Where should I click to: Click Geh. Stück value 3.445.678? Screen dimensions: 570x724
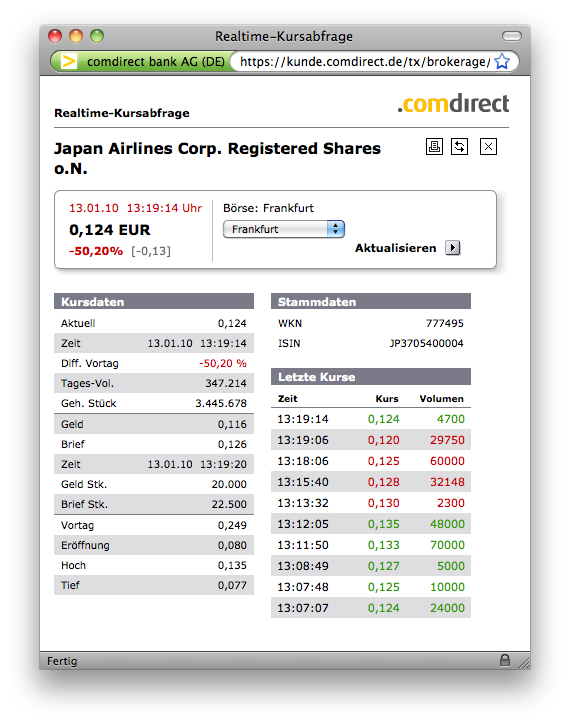[x=221, y=403]
